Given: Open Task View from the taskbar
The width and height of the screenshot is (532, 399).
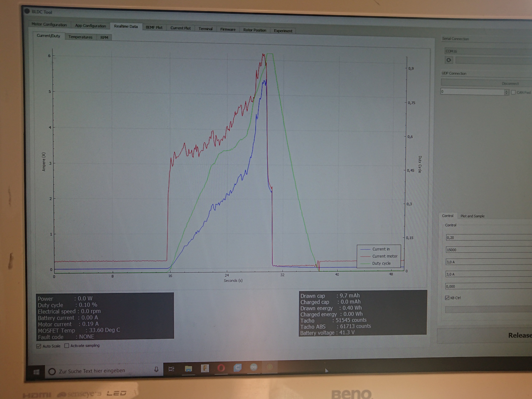Looking at the screenshot, I should [171, 369].
